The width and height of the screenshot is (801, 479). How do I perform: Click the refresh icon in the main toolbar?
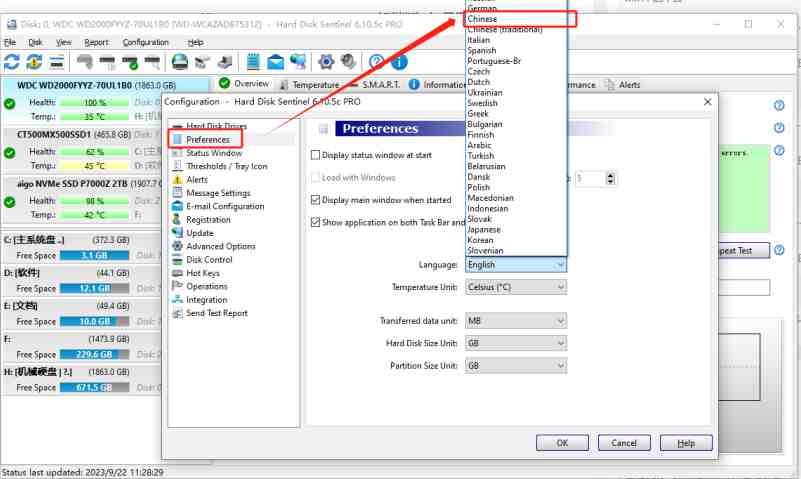12,62
